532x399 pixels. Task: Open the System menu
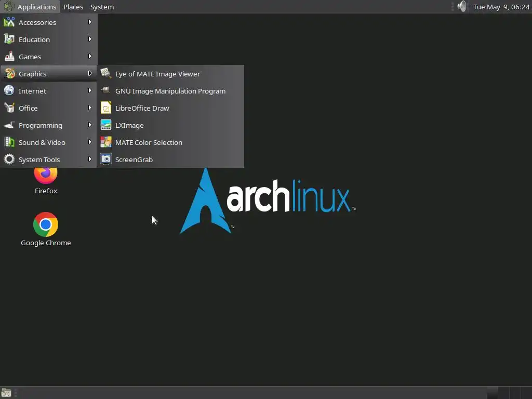(102, 7)
